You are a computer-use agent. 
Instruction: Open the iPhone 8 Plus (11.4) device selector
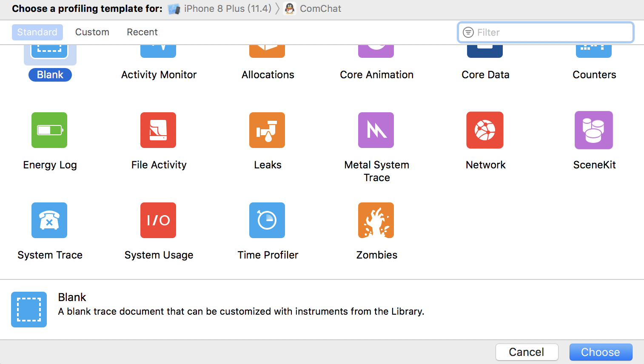click(219, 9)
